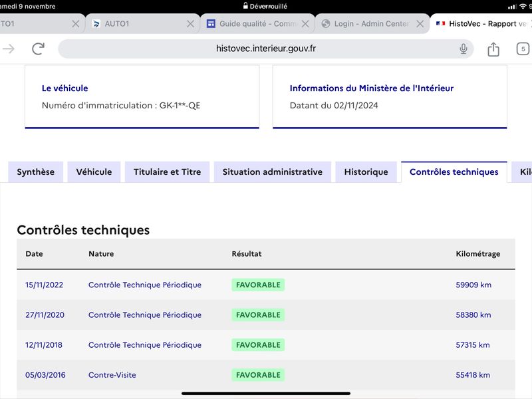Click the FAVORABLE badge in the 05/03/2016 row
Image resolution: width=532 pixels, height=399 pixels.
click(258, 375)
